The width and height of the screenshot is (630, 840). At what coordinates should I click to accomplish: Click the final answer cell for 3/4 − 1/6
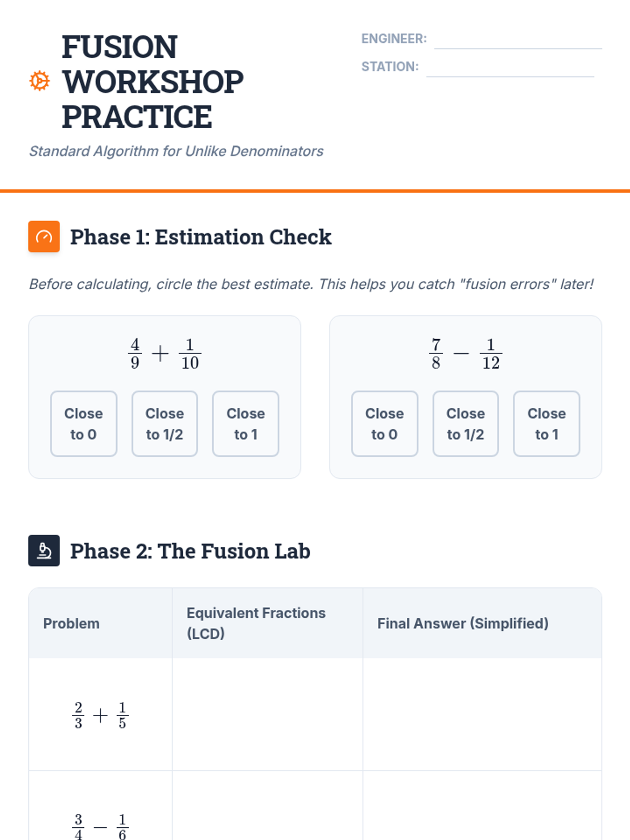pyautogui.click(x=482, y=808)
